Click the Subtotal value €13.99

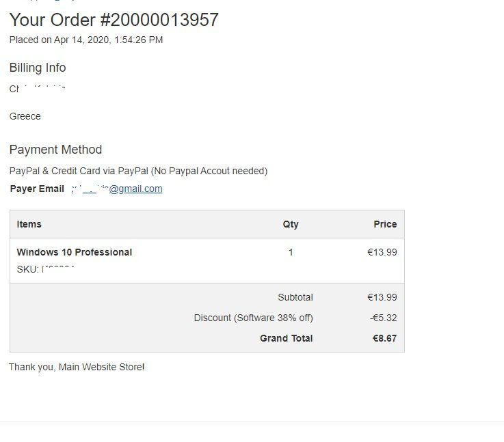click(382, 297)
